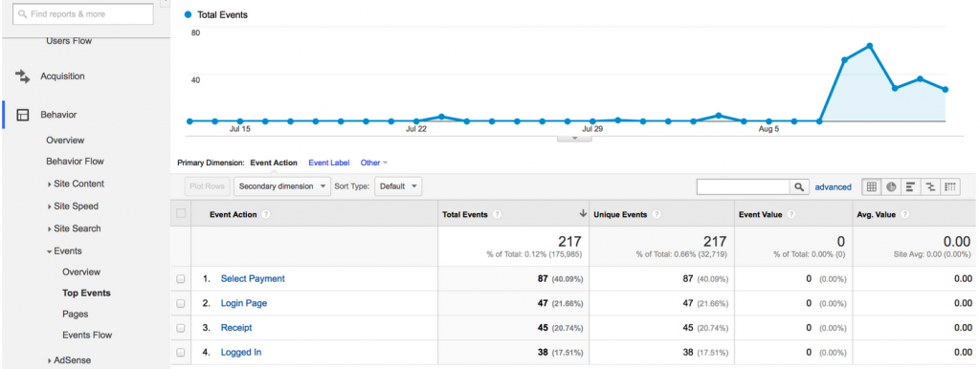The width and height of the screenshot is (980, 369).
Task: Open Behavior Overview in the sidebar
Action: (x=65, y=141)
